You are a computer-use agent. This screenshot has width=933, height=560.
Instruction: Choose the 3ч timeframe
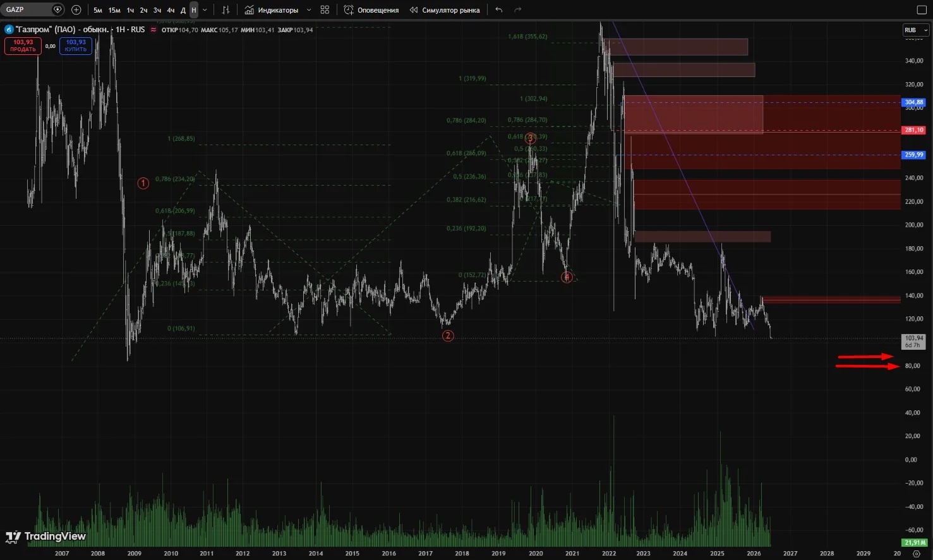click(x=157, y=10)
